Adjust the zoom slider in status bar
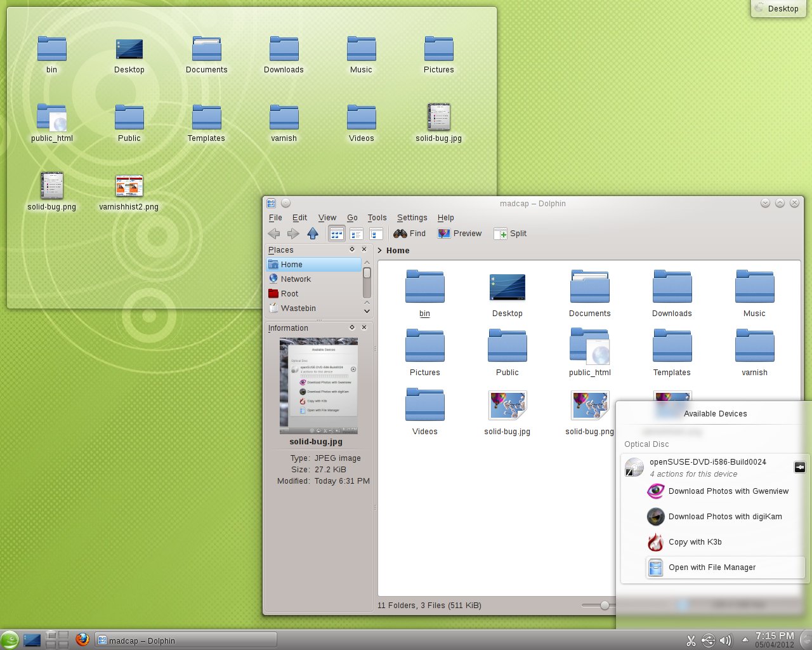Image resolution: width=812 pixels, height=650 pixels. pyautogui.click(x=604, y=606)
